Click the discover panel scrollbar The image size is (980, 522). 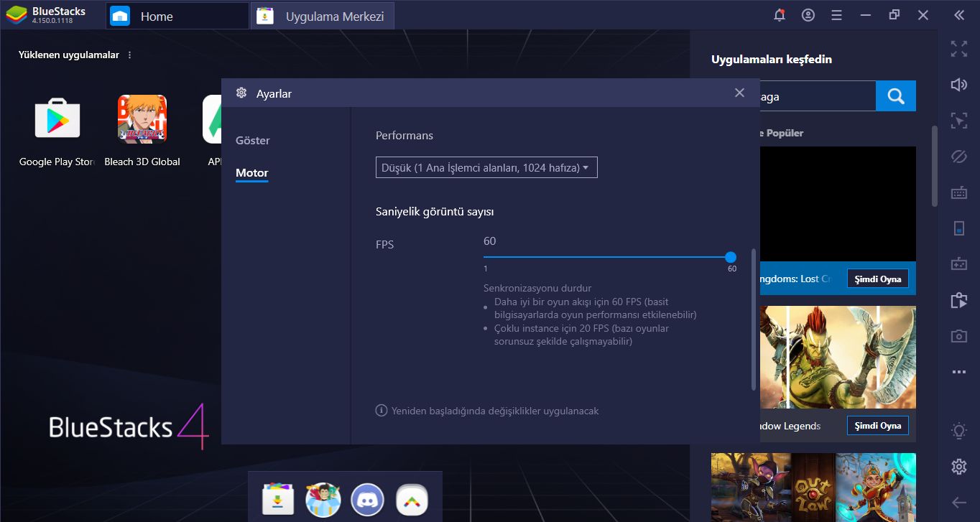point(935,165)
